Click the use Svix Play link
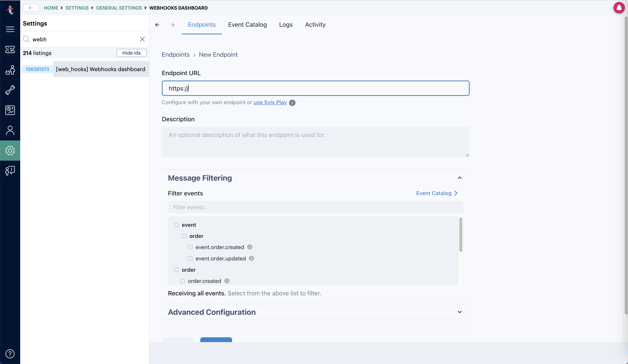Screen dimensions: 628x364 [270, 102]
